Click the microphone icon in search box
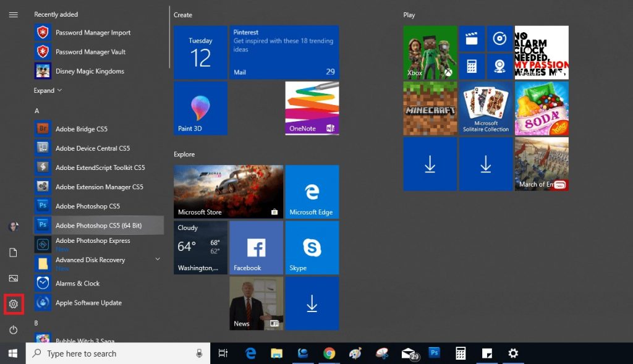This screenshot has height=364, width=633. point(199,353)
